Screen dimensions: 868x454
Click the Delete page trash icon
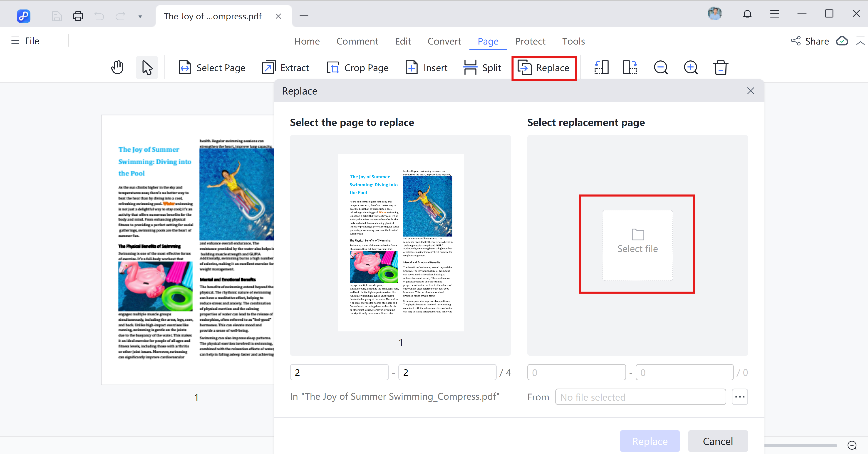point(721,67)
